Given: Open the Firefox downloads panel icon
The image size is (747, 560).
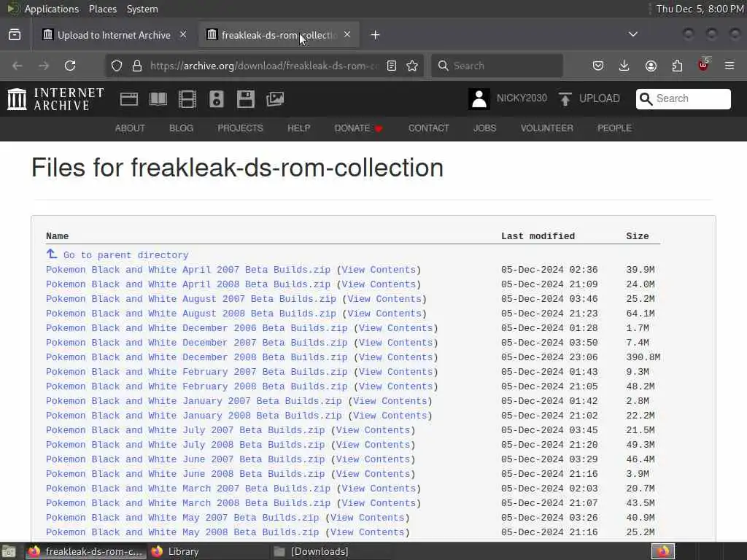Looking at the screenshot, I should [x=624, y=66].
